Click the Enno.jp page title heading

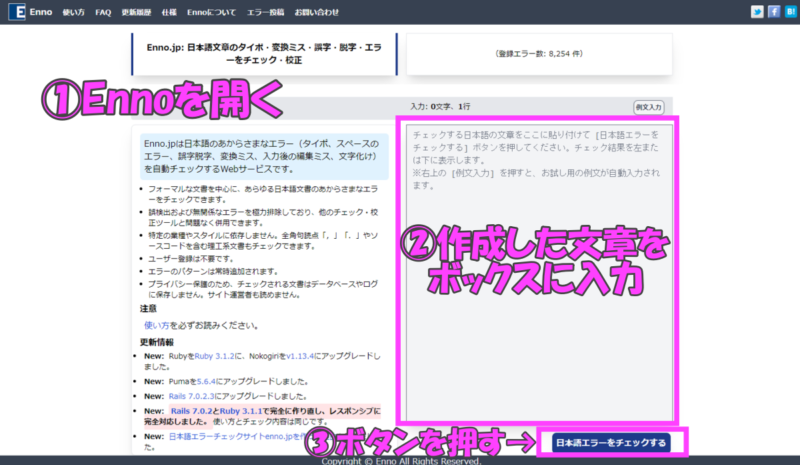pos(264,54)
